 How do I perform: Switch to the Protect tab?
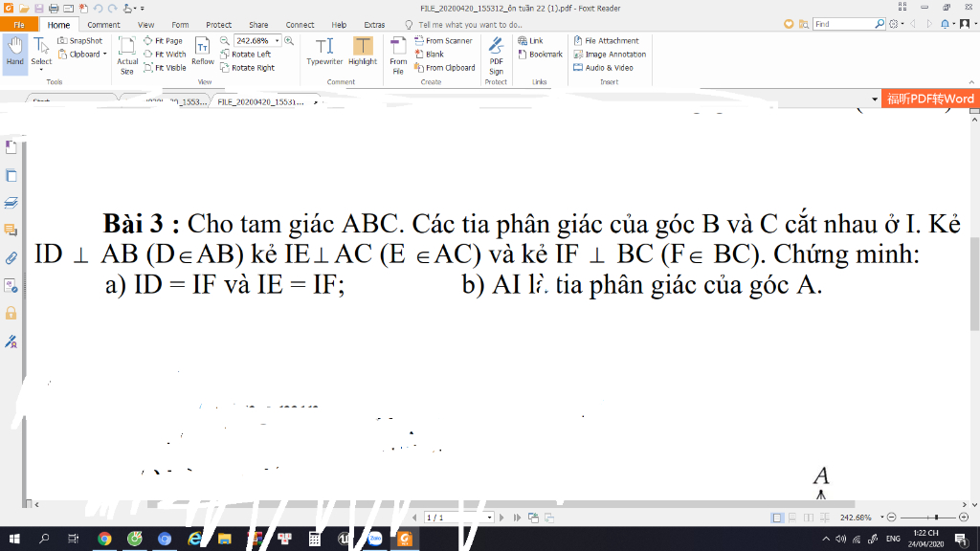click(x=219, y=24)
